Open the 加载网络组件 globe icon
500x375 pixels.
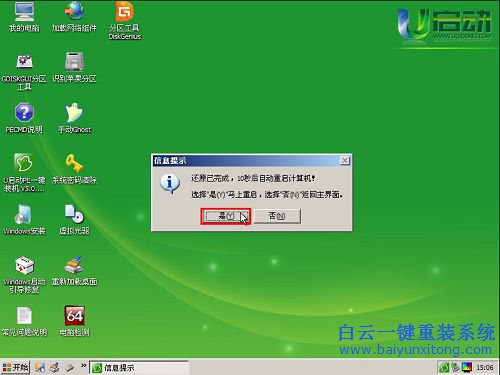pos(74,17)
